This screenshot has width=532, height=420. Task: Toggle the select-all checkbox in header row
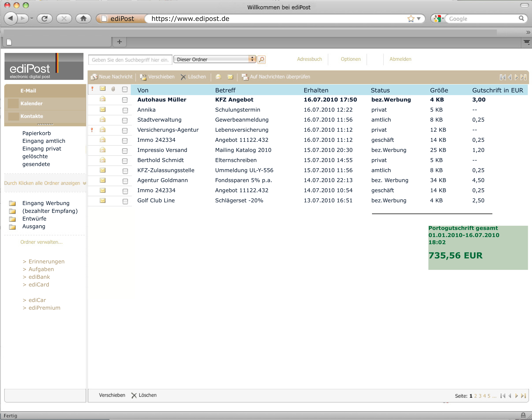(x=125, y=89)
